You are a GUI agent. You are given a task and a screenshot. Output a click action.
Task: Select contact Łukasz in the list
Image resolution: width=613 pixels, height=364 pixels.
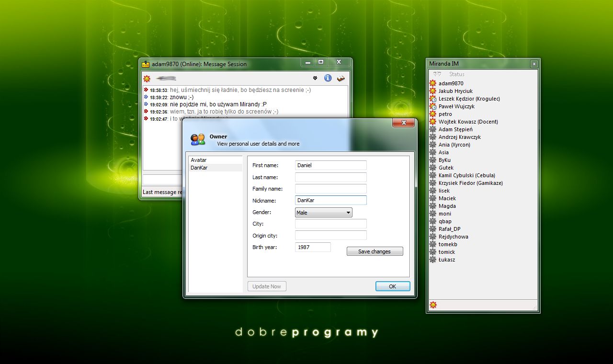coord(483,260)
